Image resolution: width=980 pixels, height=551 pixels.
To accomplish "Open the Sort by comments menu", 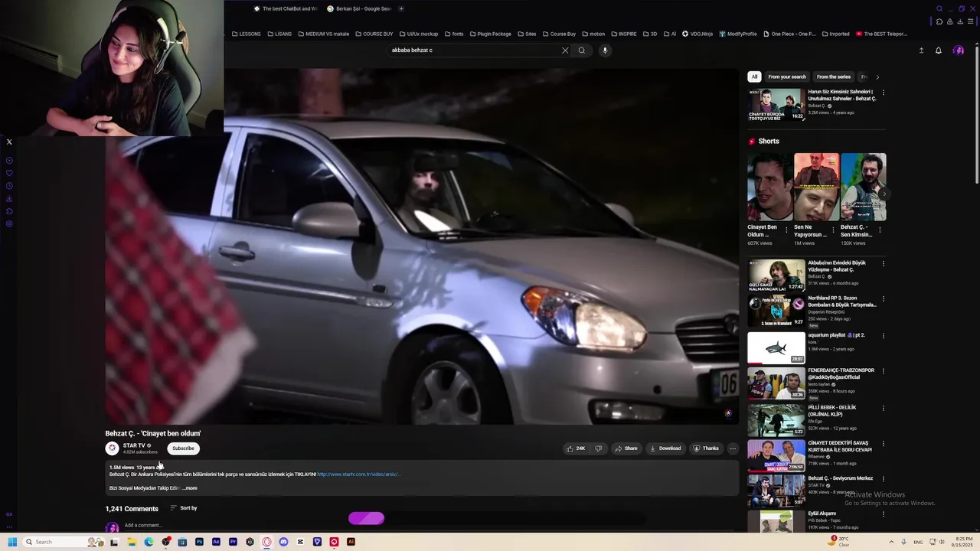I will click(x=184, y=508).
